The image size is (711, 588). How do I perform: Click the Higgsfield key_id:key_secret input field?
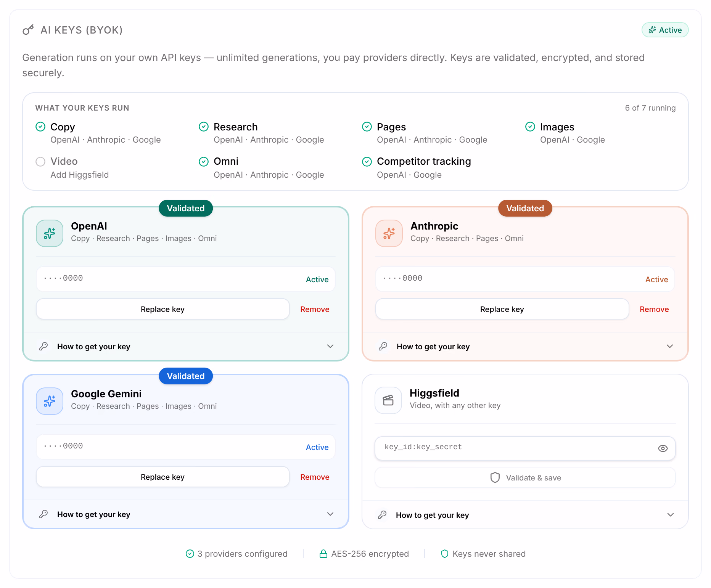(x=525, y=448)
